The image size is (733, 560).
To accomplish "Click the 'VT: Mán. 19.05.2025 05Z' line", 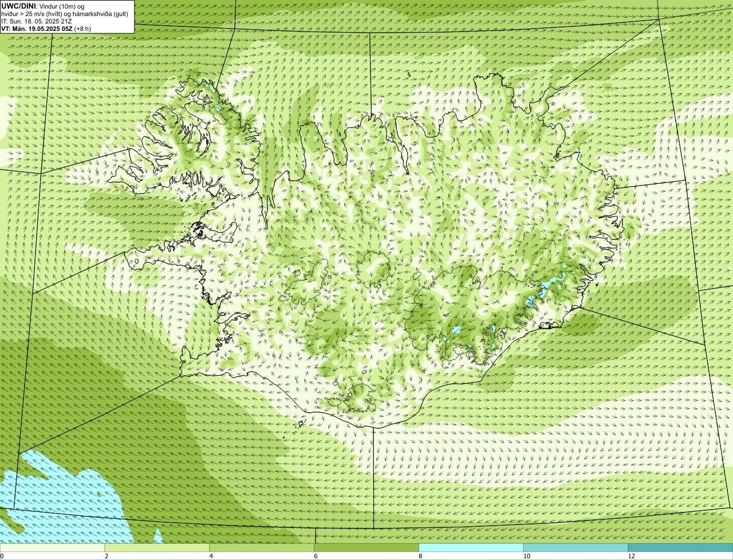I will [x=37, y=28].
